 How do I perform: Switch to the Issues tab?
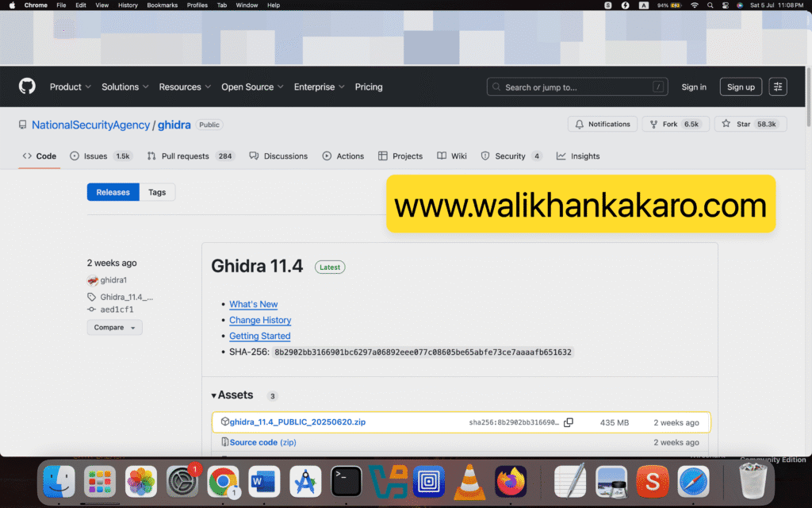[x=101, y=156]
